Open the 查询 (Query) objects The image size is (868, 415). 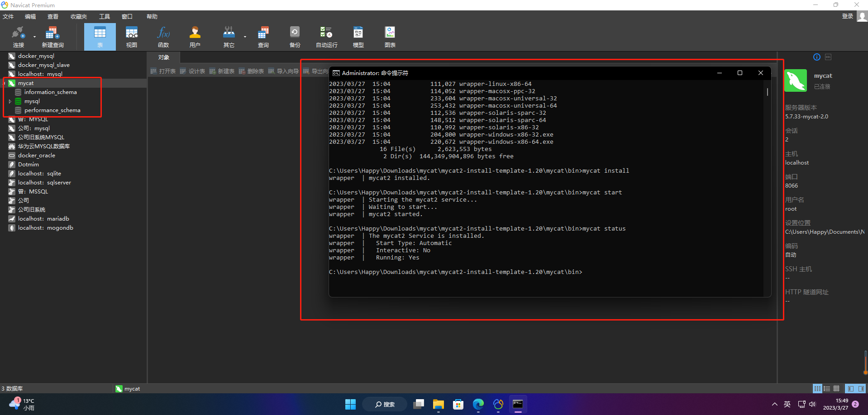[263, 37]
